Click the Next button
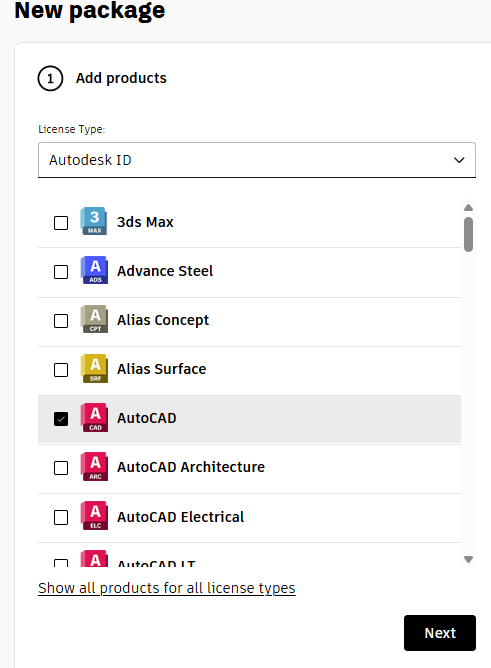The image size is (491, 668). pos(440,633)
